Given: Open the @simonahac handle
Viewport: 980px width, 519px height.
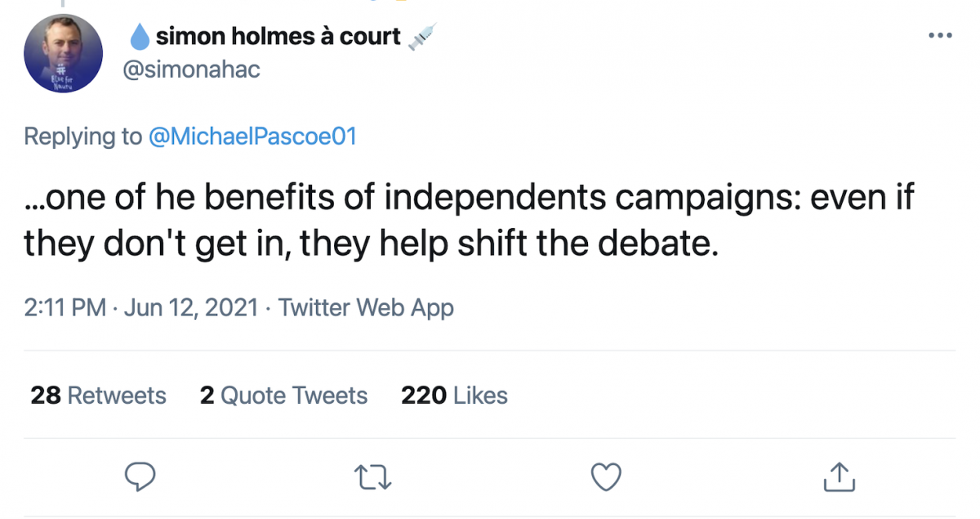Looking at the screenshot, I should tap(190, 69).
